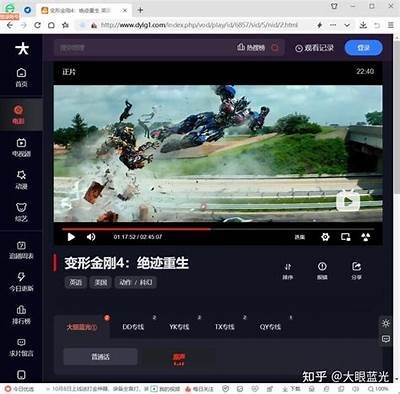Open the Variety shows (综艺) section in the sidebar

click(21, 212)
